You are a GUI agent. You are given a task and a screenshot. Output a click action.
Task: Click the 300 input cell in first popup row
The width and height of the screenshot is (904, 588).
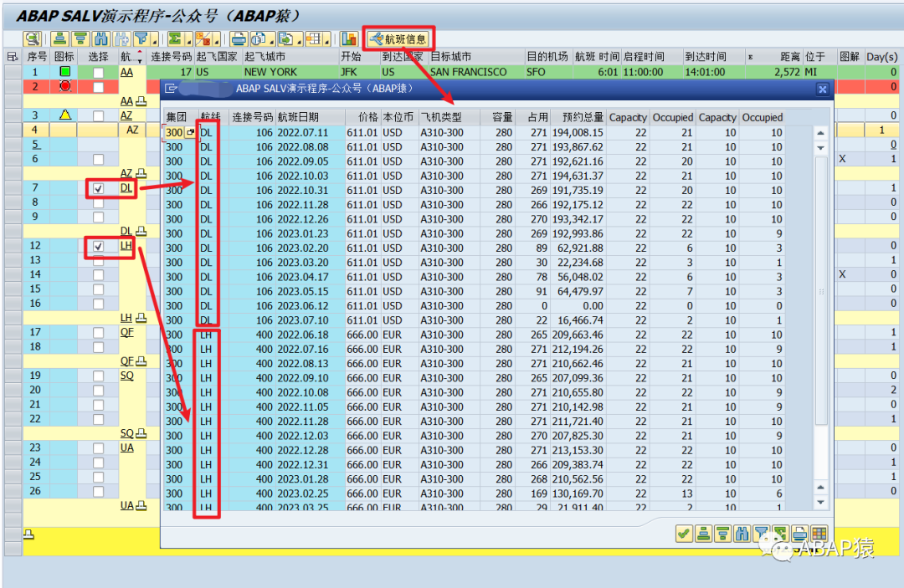(x=175, y=132)
